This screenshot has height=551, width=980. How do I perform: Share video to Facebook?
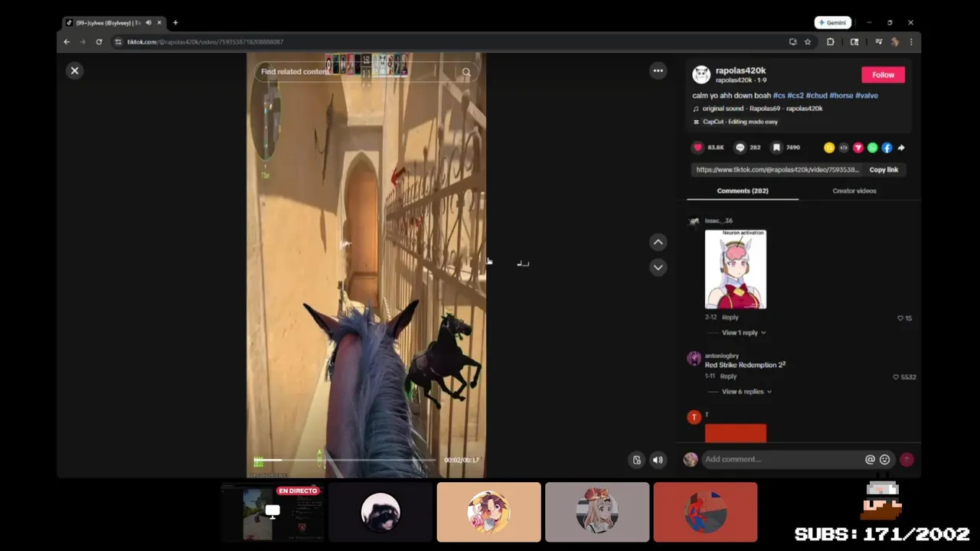(x=887, y=148)
